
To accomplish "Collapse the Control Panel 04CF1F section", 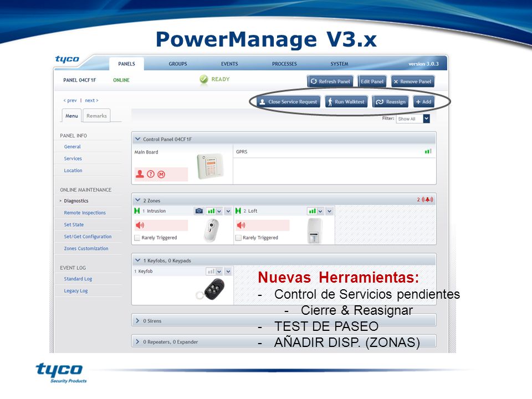I will click(138, 139).
